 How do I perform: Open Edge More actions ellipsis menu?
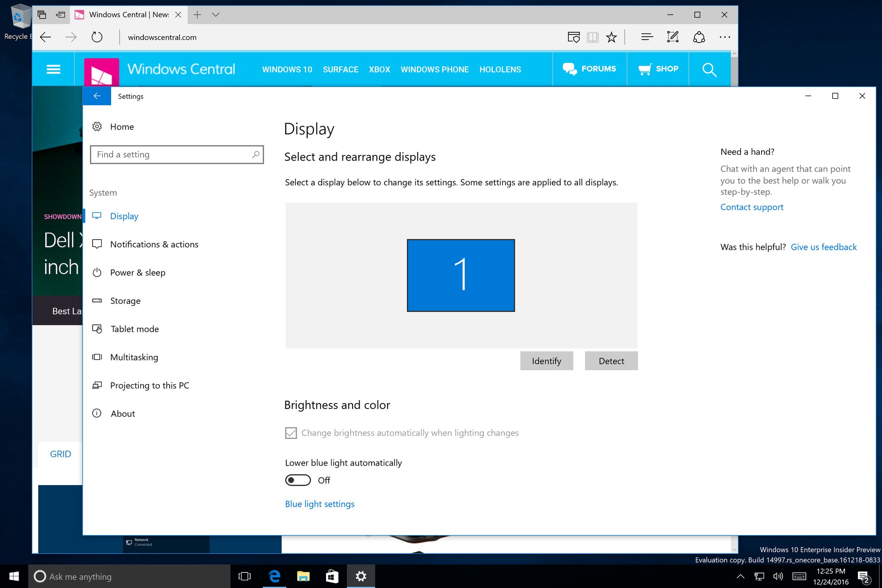click(x=725, y=37)
